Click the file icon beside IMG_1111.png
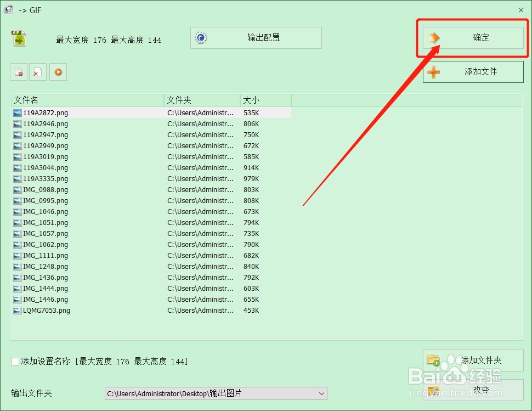 point(16,255)
